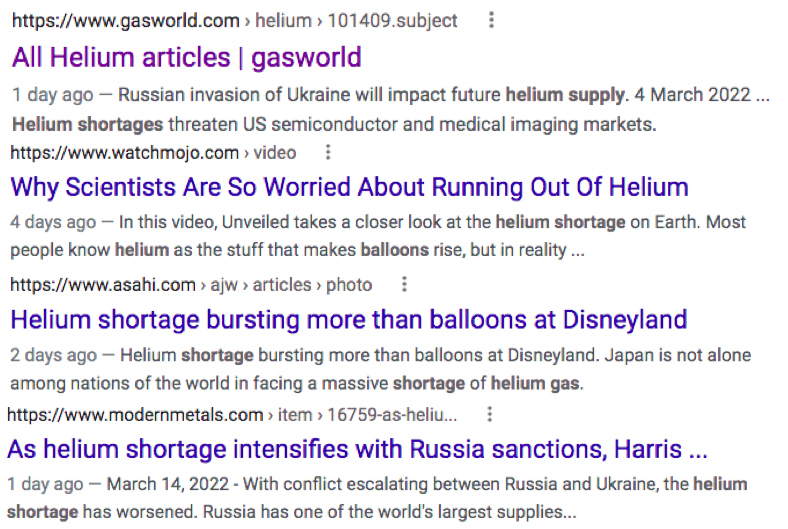Open the three-dot menu beside the asahi.com URL

(x=404, y=284)
